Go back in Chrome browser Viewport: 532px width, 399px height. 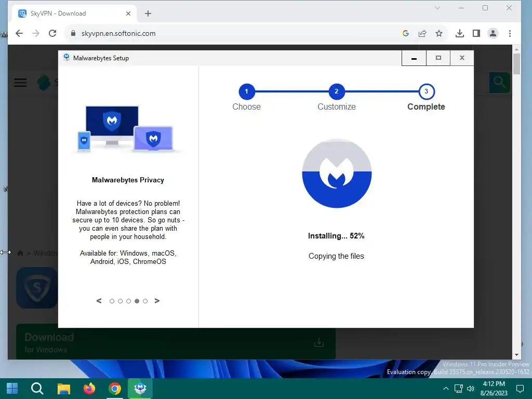click(19, 33)
